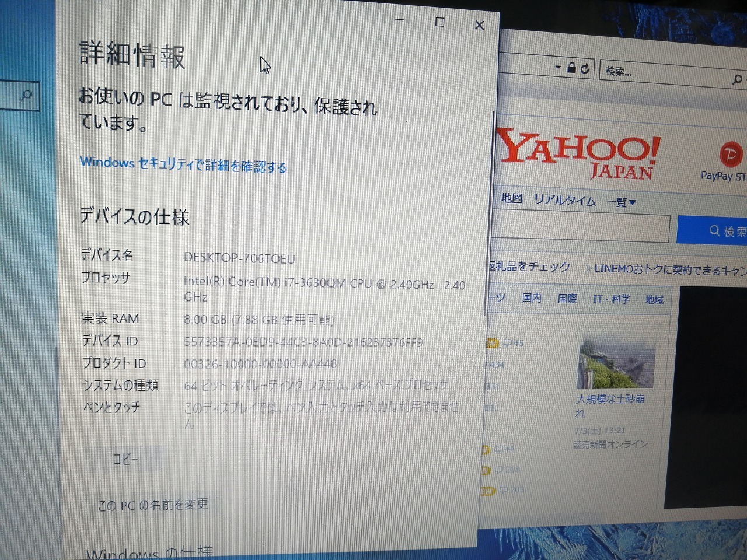Click the product ID 00326-10000-00000-AA448

(x=260, y=363)
